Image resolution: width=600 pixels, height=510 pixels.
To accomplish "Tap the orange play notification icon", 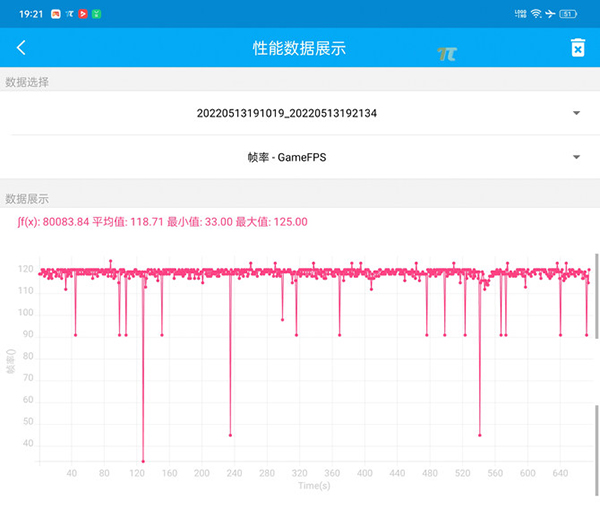I will click(82, 13).
